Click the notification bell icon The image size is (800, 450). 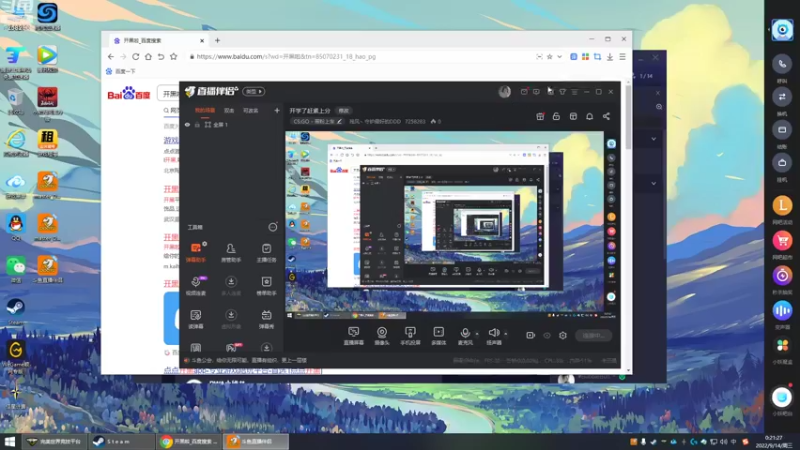tap(589, 116)
